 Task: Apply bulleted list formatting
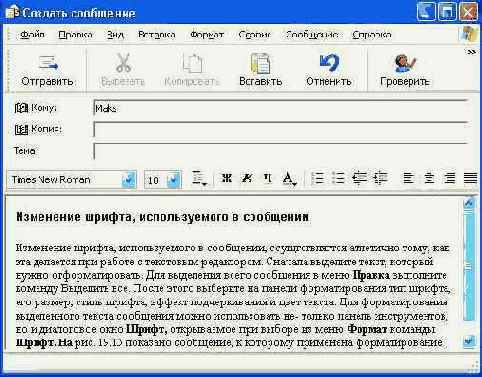click(338, 178)
